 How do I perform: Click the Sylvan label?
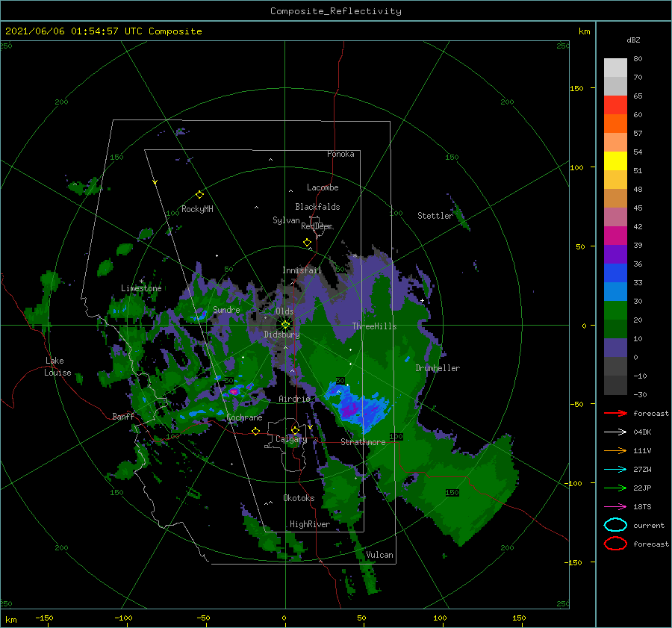pos(286,220)
